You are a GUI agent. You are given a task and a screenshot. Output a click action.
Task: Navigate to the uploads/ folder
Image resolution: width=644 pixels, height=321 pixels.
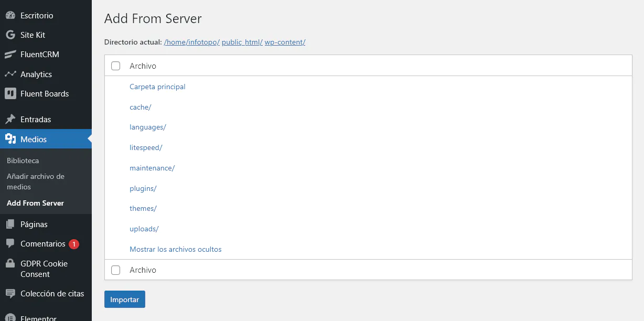click(144, 229)
